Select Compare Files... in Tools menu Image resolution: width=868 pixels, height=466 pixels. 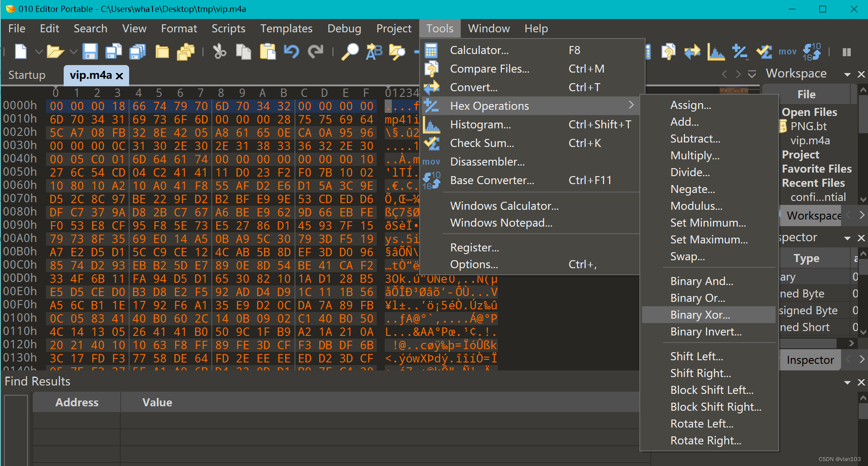[531, 69]
